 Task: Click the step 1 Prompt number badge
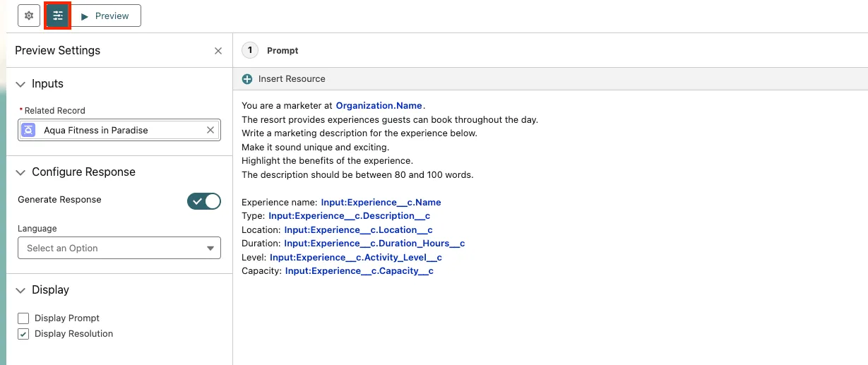250,50
